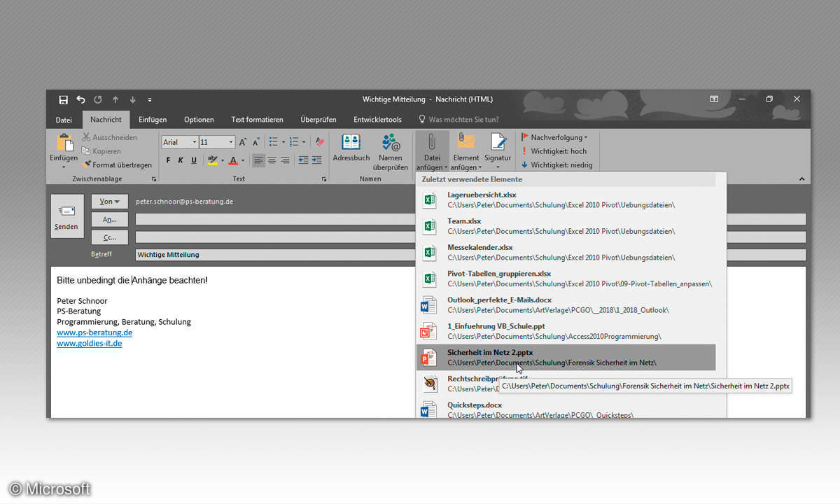Image resolution: width=840 pixels, height=504 pixels.
Task: Increase font size with large A icon
Action: pos(244,142)
